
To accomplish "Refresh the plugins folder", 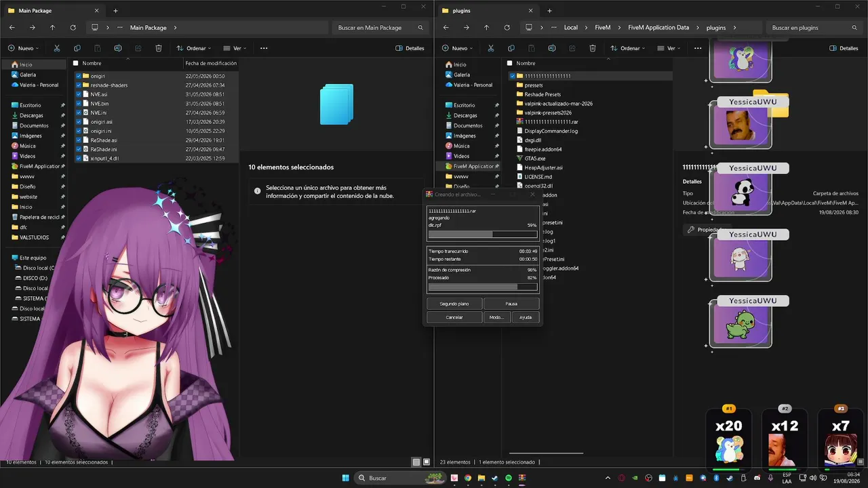I will coord(507,28).
